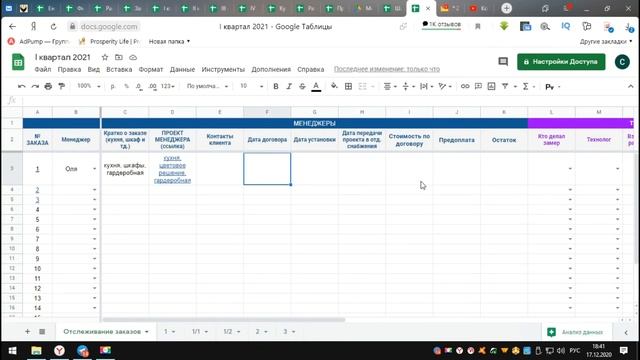Activate the paint format tool
Screen dimensions: 640x360
tap(62, 87)
